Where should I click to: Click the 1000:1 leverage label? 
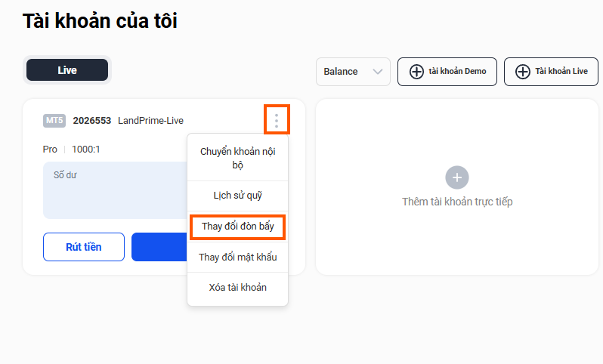click(86, 150)
